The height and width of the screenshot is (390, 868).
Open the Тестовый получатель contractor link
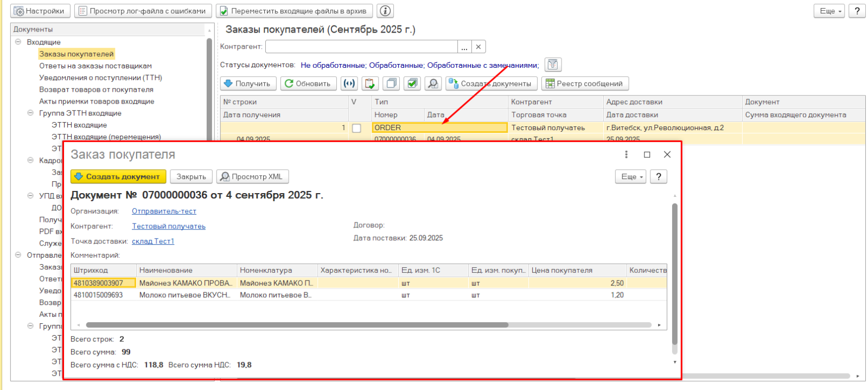pyautogui.click(x=169, y=226)
